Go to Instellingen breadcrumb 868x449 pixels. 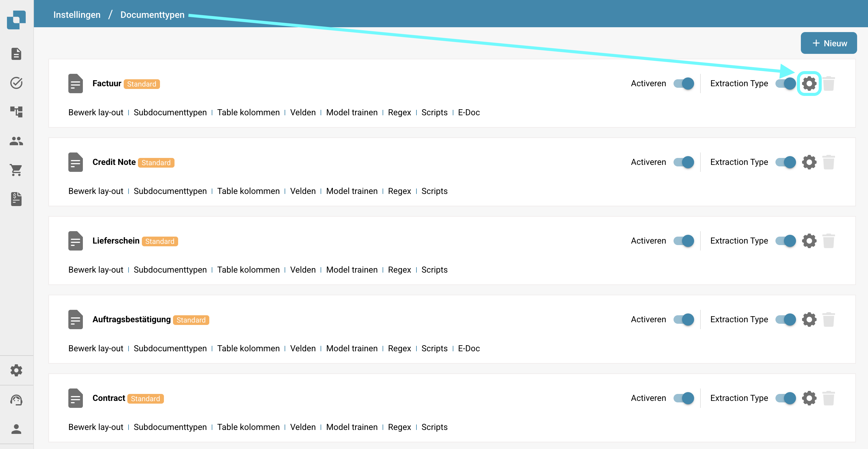[77, 15]
